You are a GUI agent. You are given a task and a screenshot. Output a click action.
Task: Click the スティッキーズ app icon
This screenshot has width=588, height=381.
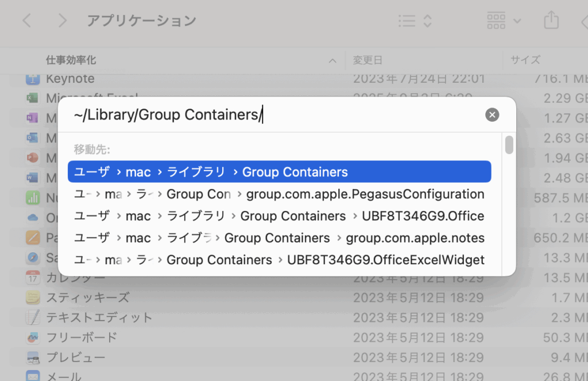33,298
